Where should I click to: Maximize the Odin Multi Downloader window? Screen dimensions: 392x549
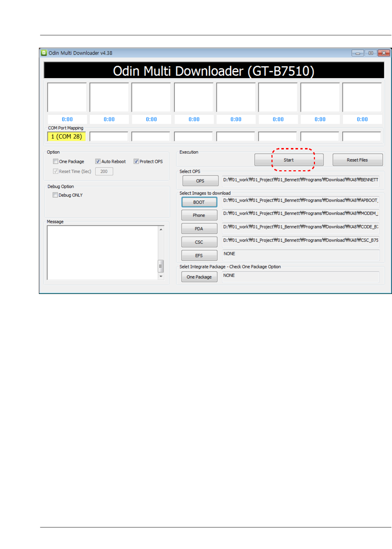[370, 53]
